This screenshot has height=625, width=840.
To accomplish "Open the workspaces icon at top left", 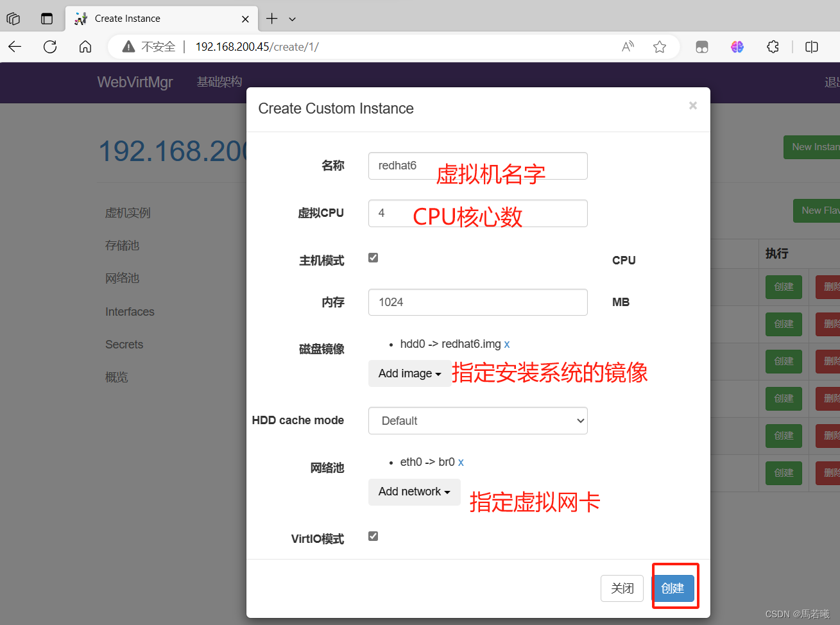I will click(x=13, y=19).
